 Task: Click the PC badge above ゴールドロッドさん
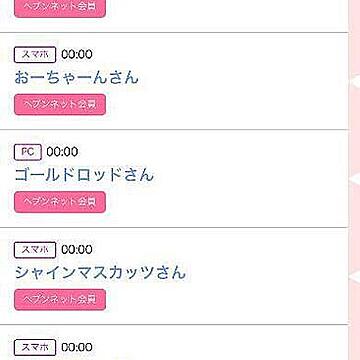coord(28,152)
